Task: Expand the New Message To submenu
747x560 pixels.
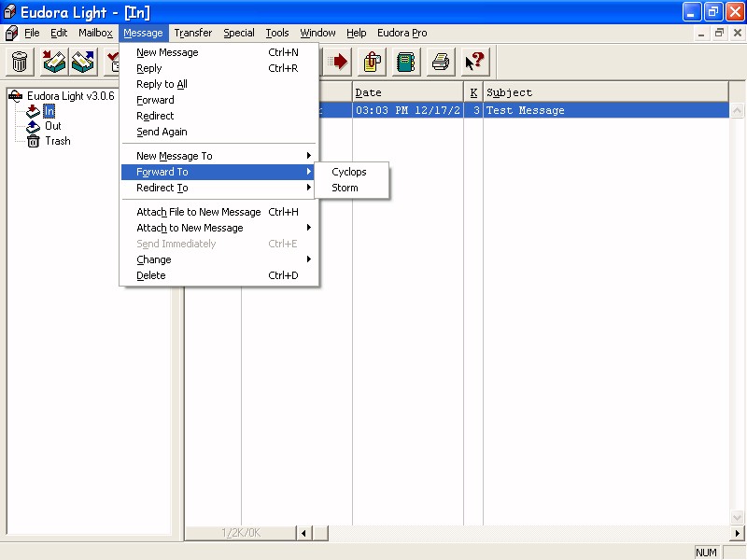Action: (218, 156)
